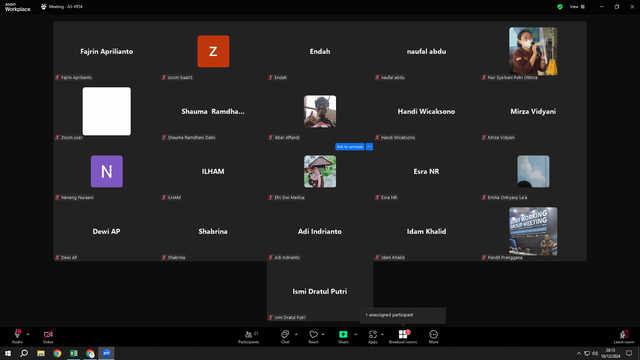This screenshot has height=360, width=640.
Task: Select the Fajrin Aprilianto participant tile
Action: 107,51
